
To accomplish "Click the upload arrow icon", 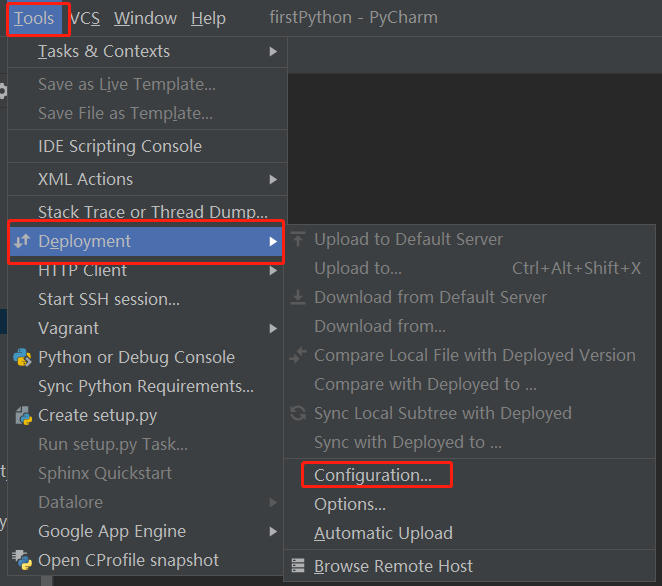I will point(298,239).
